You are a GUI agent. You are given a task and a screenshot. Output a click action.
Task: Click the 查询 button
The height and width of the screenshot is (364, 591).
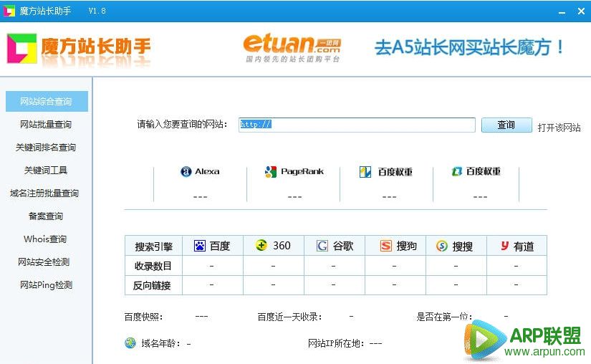pos(506,125)
